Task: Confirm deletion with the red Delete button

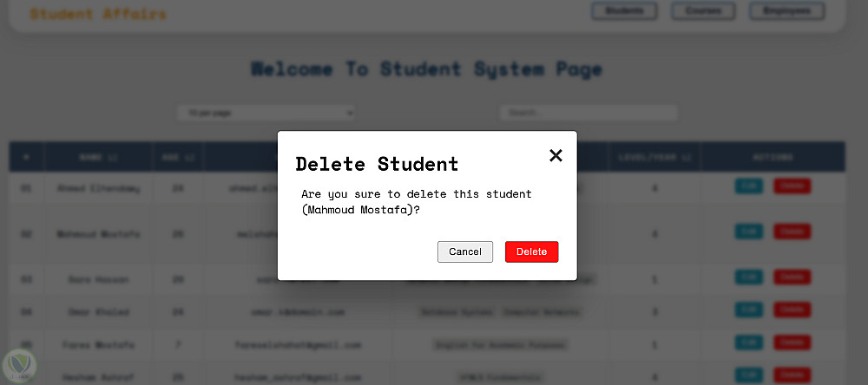Action: click(x=531, y=251)
